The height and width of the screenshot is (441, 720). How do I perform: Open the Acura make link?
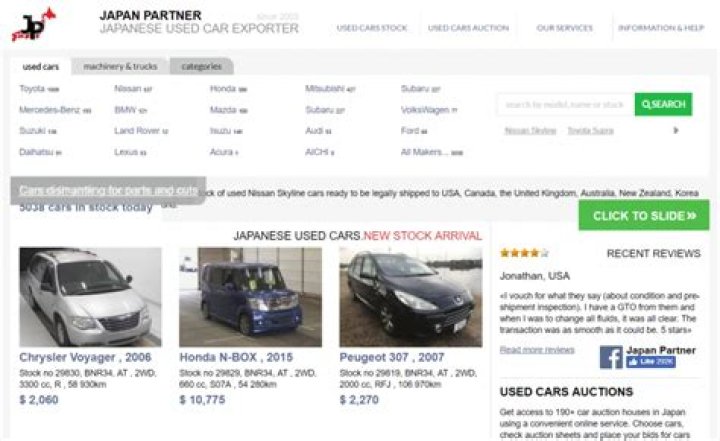pyautogui.click(x=224, y=152)
